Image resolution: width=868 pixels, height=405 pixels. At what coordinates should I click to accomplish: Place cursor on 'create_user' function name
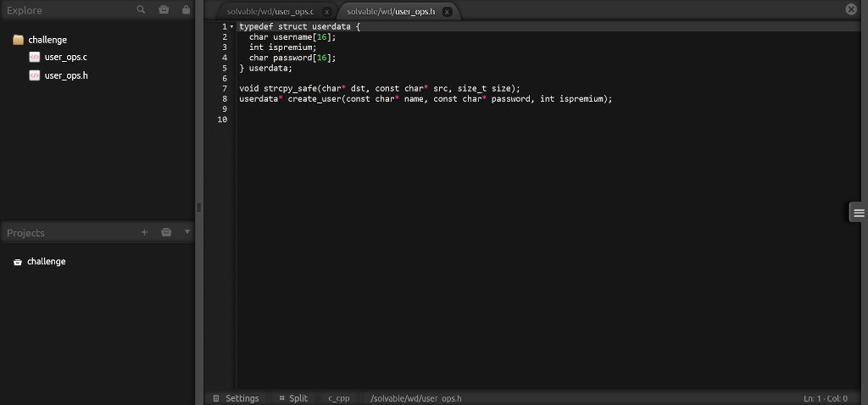pos(314,99)
